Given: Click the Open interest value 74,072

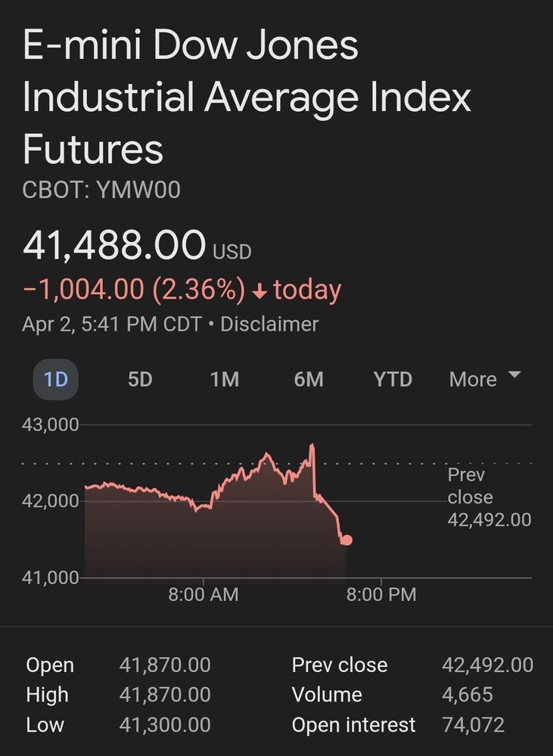Looking at the screenshot, I should [473, 725].
